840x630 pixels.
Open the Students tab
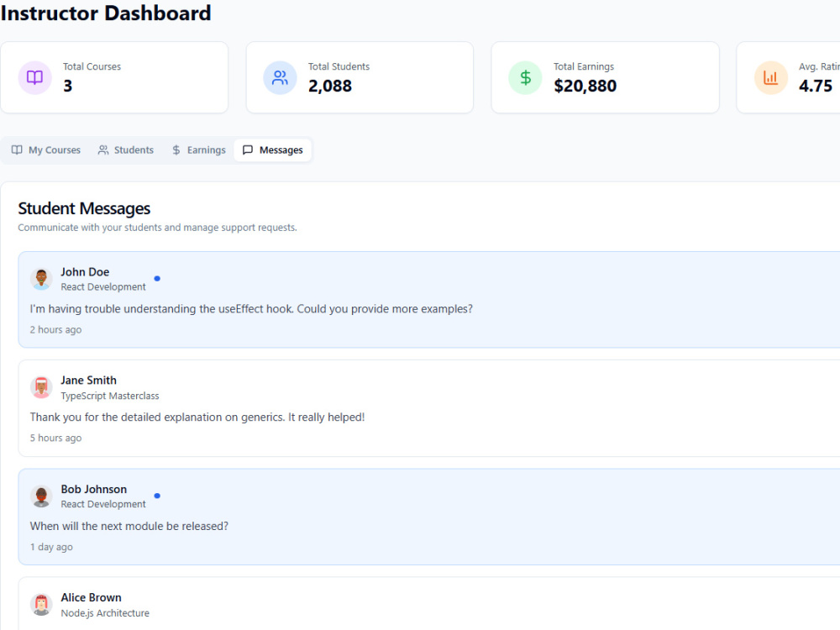tap(126, 150)
